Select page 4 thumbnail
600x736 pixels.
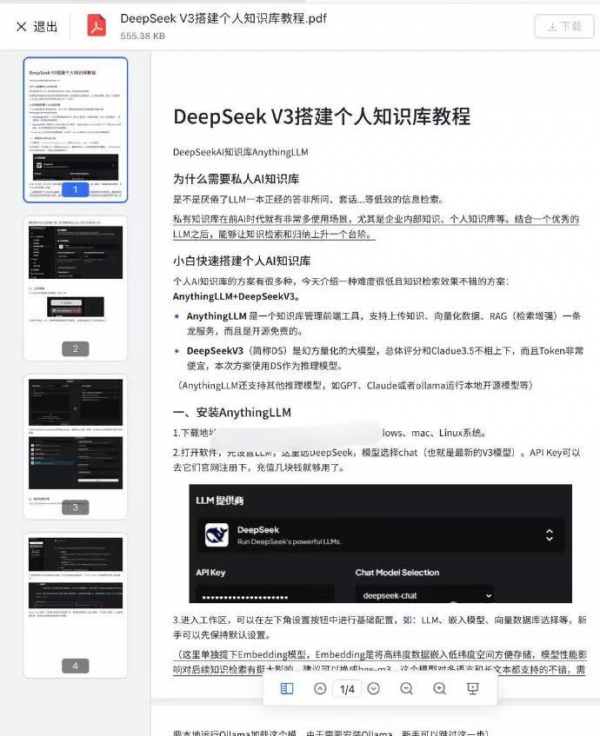76,606
